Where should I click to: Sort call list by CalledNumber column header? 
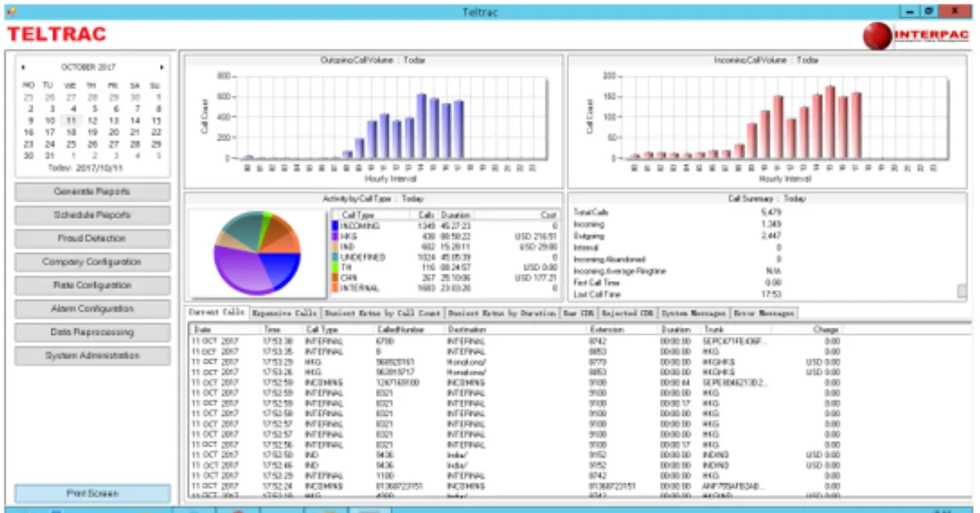(408, 329)
